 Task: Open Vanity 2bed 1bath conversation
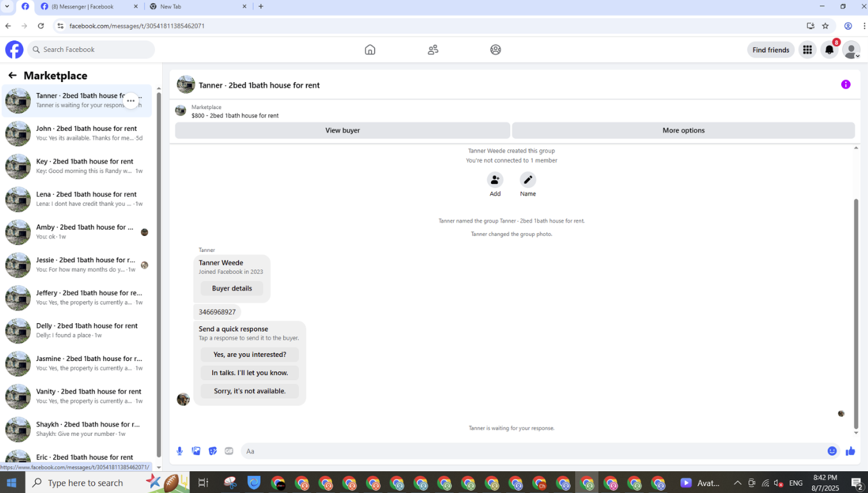77,396
